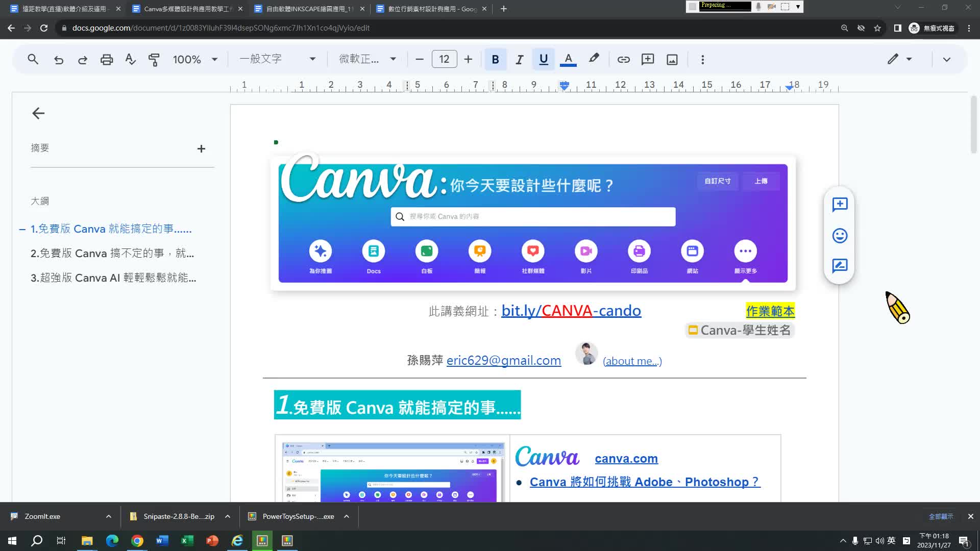Undo the last edit
The image size is (980, 551).
pyautogui.click(x=59, y=59)
